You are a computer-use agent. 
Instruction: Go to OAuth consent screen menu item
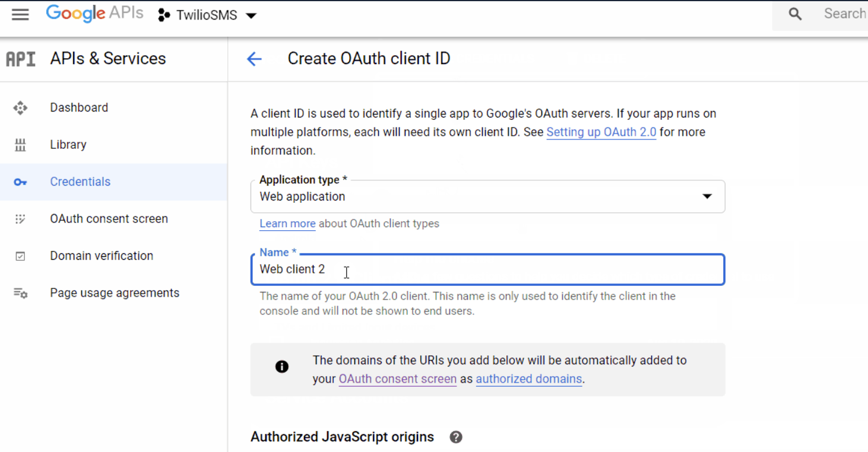coord(109,219)
